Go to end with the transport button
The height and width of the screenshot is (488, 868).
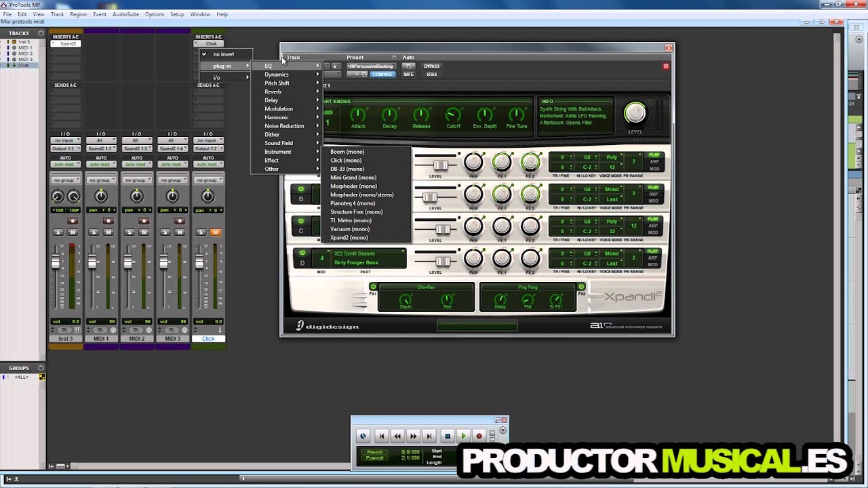point(429,436)
